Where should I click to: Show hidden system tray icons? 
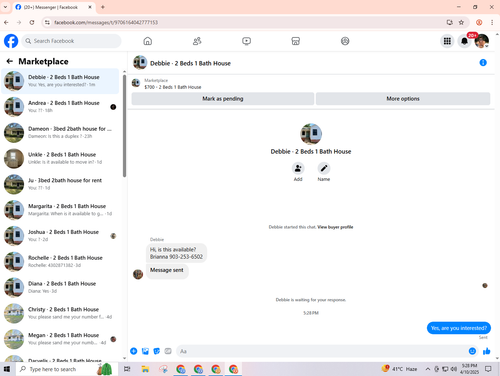[x=428, y=369]
